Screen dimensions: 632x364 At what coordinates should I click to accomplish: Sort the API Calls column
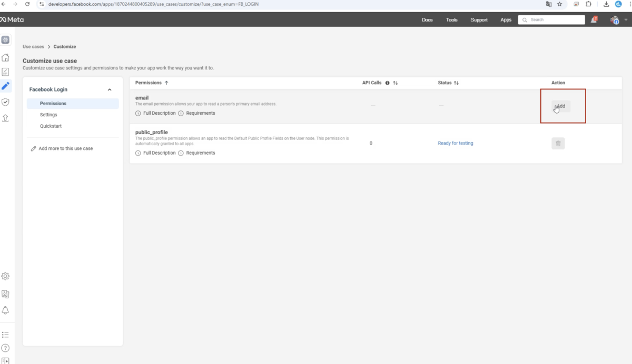point(396,83)
